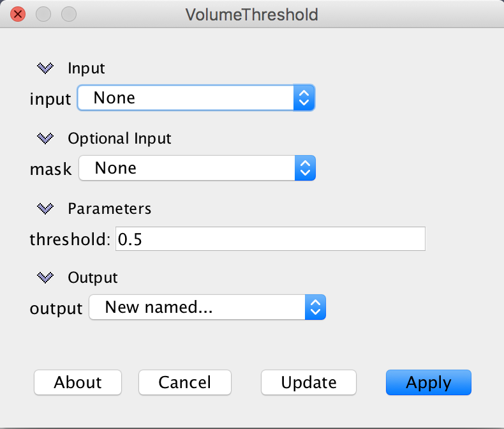This screenshot has height=429, width=504.
Task: Click the "Parameters" section heading text
Action: [x=110, y=208]
